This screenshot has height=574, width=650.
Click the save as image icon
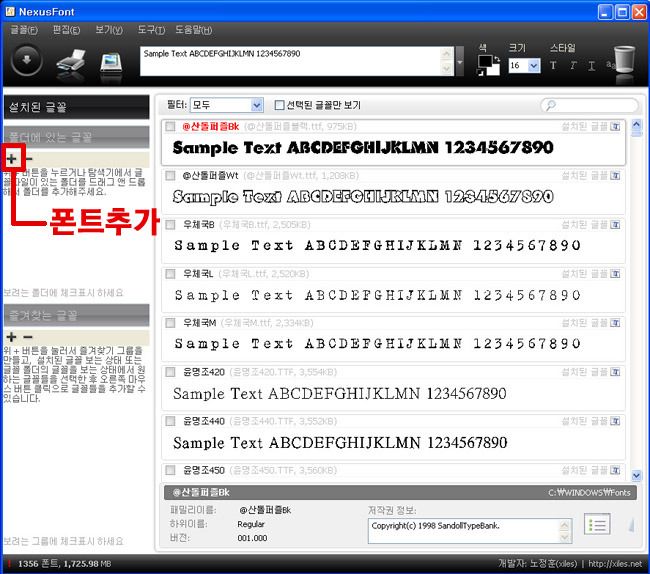pos(111,63)
